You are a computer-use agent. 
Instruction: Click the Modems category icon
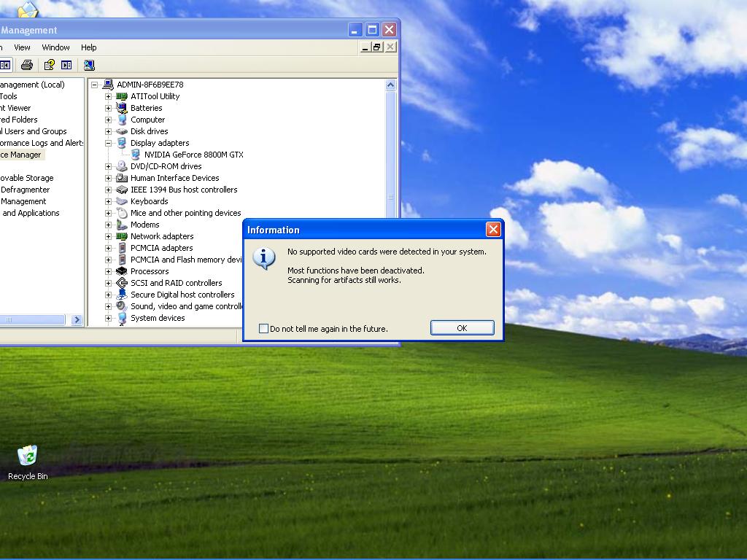tap(122, 225)
